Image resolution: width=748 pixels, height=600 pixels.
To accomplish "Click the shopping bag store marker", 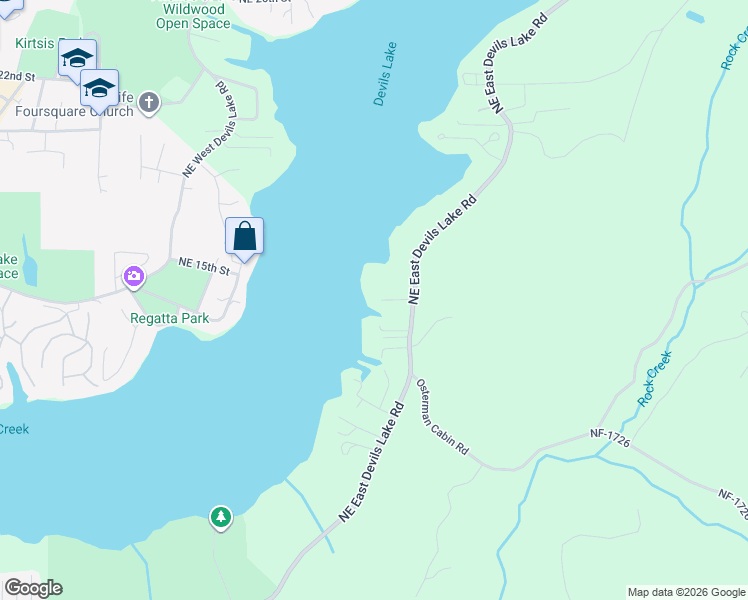I will point(244,239).
